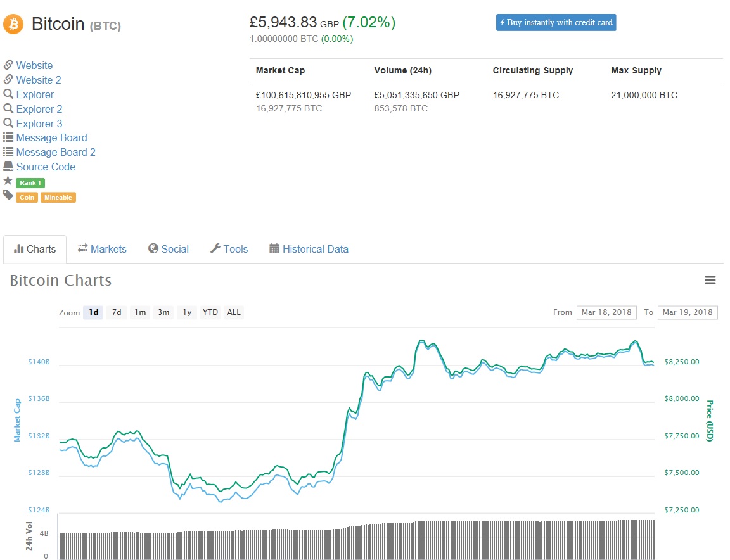The width and height of the screenshot is (730, 560).
Task: Switch to the Social tab
Action: [x=169, y=249]
